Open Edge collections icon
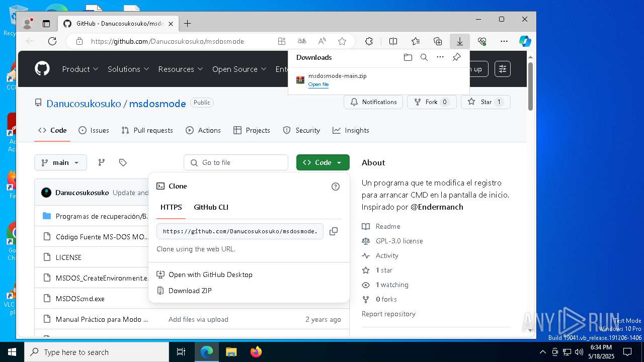This screenshot has height=362, width=644. click(438, 41)
